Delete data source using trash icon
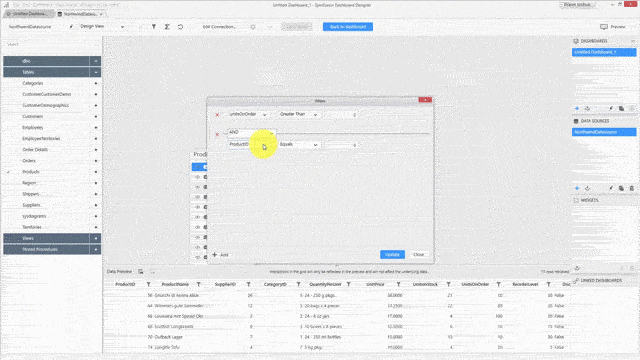Viewport: 640px width, 360px height. pos(632,188)
